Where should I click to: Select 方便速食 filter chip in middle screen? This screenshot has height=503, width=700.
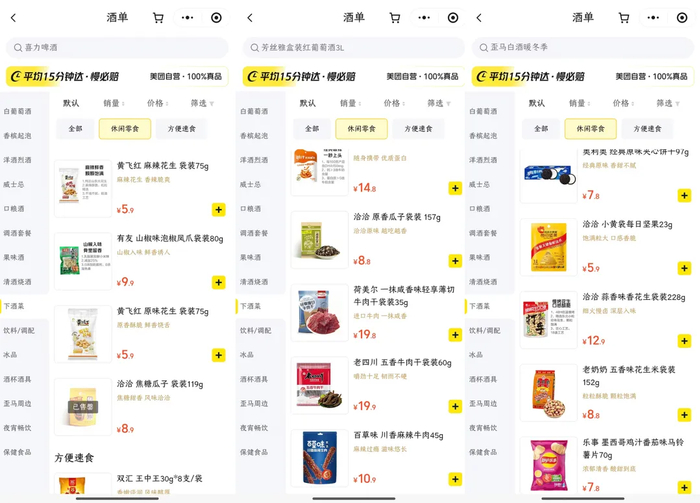[418, 129]
